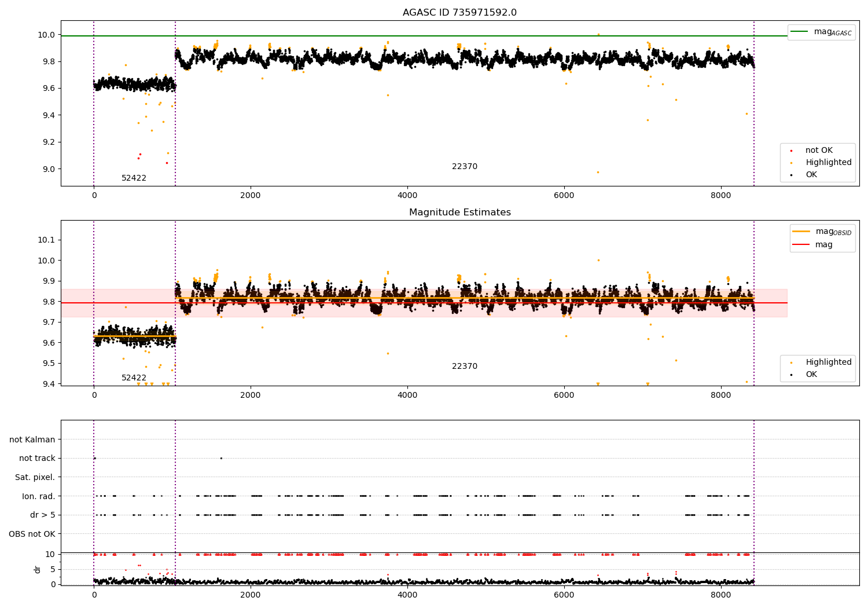The height and width of the screenshot is (608, 868).
Task: Click obsid label '52422' in top plot
Action: [134, 178]
